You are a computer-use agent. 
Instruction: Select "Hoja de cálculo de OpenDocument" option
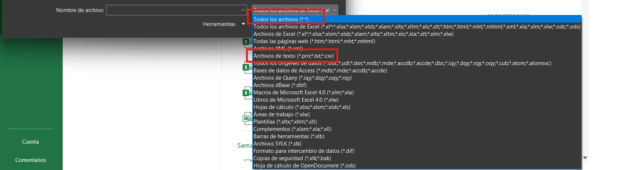[x=304, y=166]
